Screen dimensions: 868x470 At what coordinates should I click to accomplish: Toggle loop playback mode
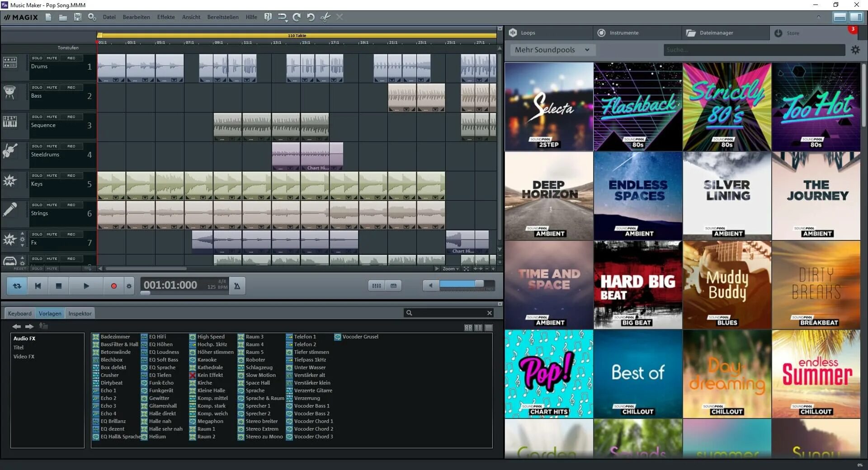(17, 286)
